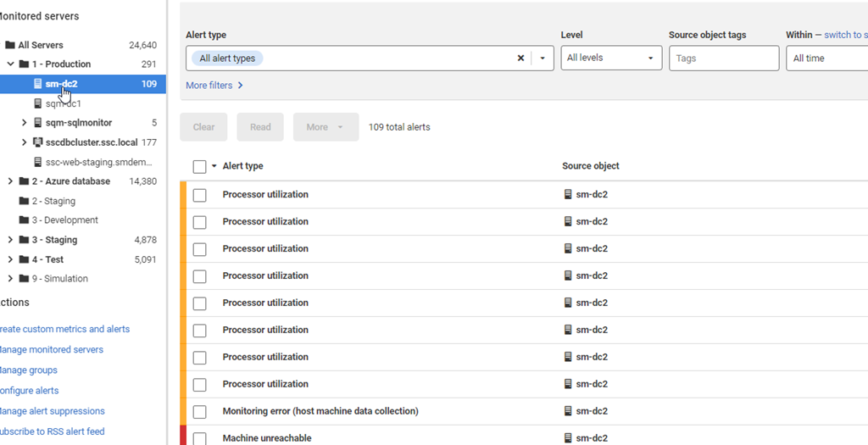The image size is (868, 445).
Task: Click the sqm-sqlmonitor server icon
Action: pyautogui.click(x=37, y=123)
